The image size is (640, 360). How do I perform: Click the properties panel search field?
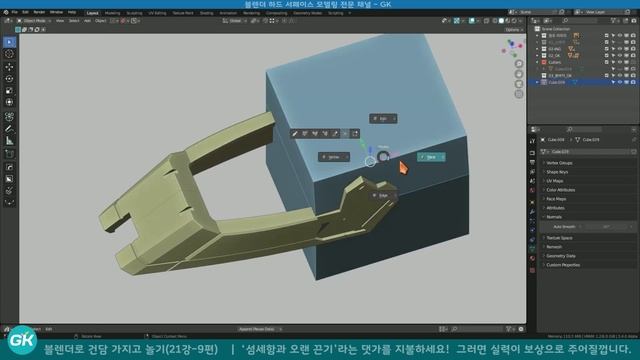tap(584, 130)
